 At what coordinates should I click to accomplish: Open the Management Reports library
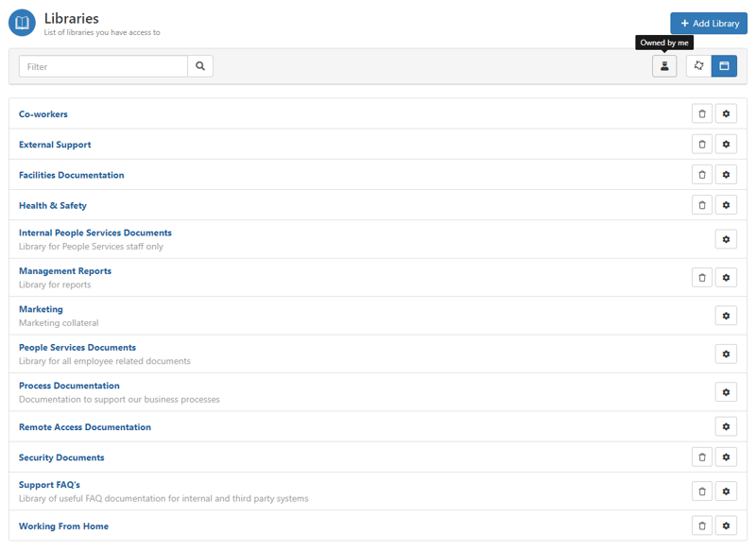tap(65, 271)
